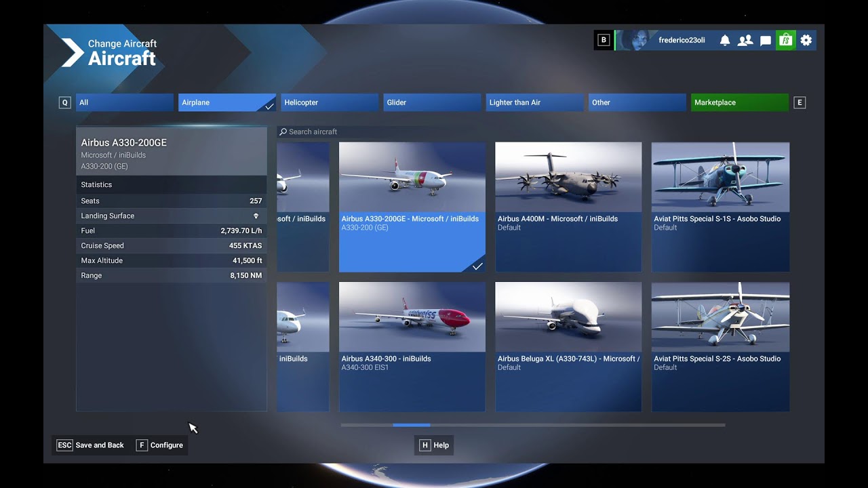The width and height of the screenshot is (868, 488).
Task: Click the Max Altitude 41,500 ft row
Action: pyautogui.click(x=172, y=260)
